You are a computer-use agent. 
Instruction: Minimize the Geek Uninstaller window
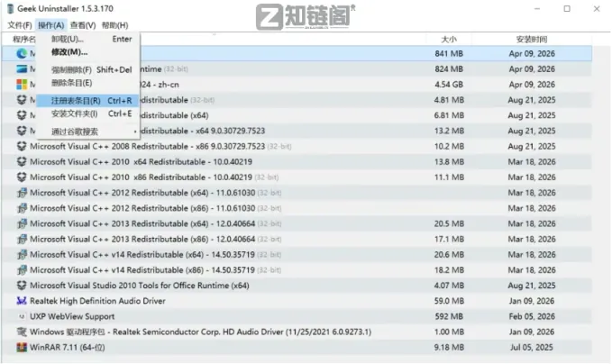click(537, 9)
